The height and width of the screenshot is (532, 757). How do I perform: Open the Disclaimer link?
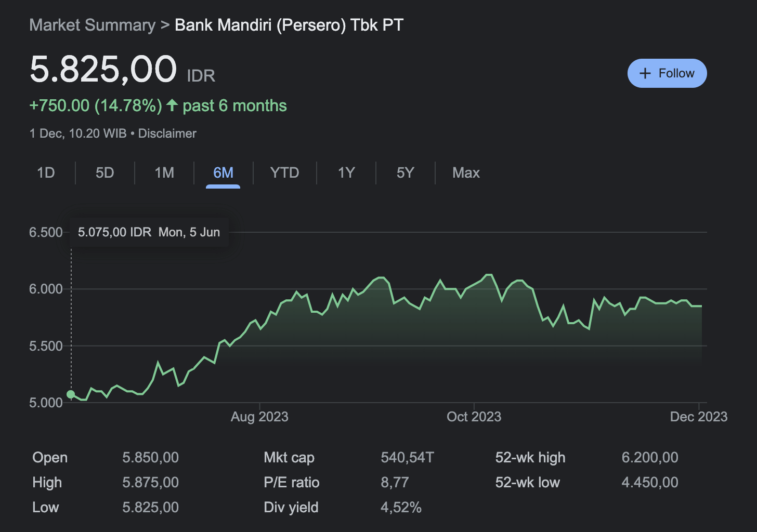167,134
